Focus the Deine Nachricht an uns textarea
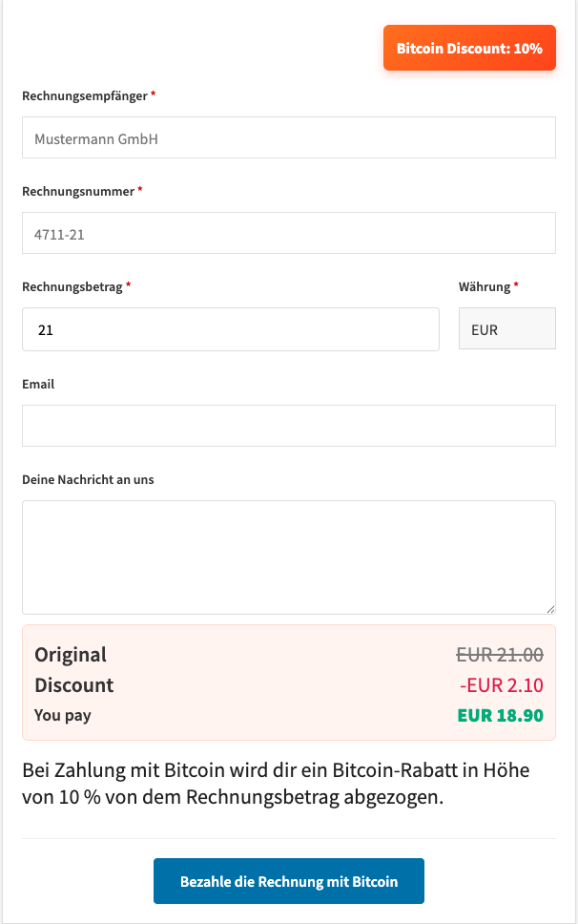 (x=288, y=556)
